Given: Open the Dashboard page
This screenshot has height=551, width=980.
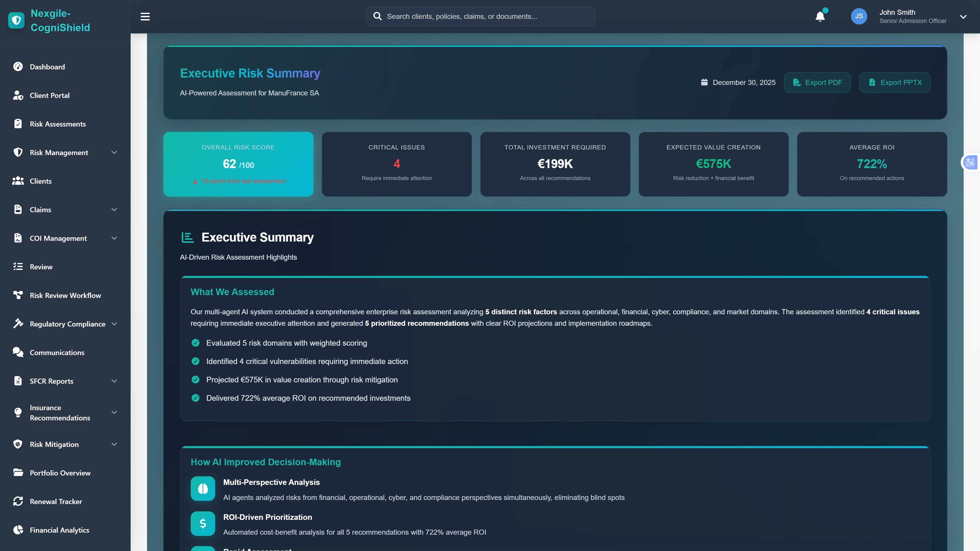Looking at the screenshot, I should pos(47,67).
